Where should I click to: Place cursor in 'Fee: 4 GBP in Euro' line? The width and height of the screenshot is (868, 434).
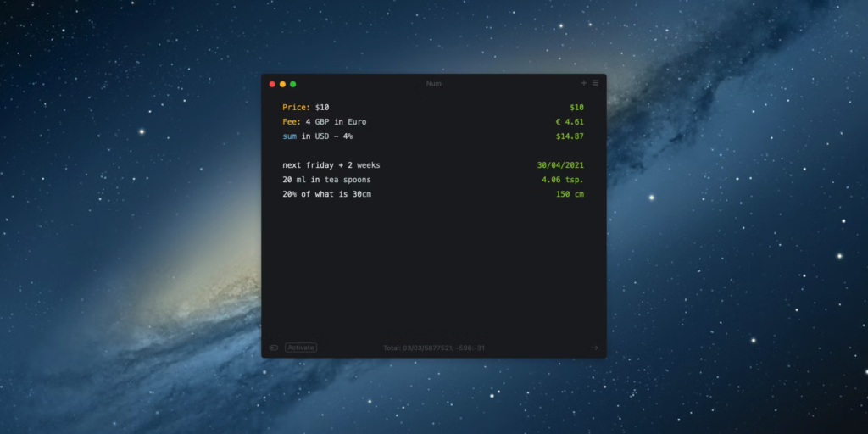click(325, 122)
